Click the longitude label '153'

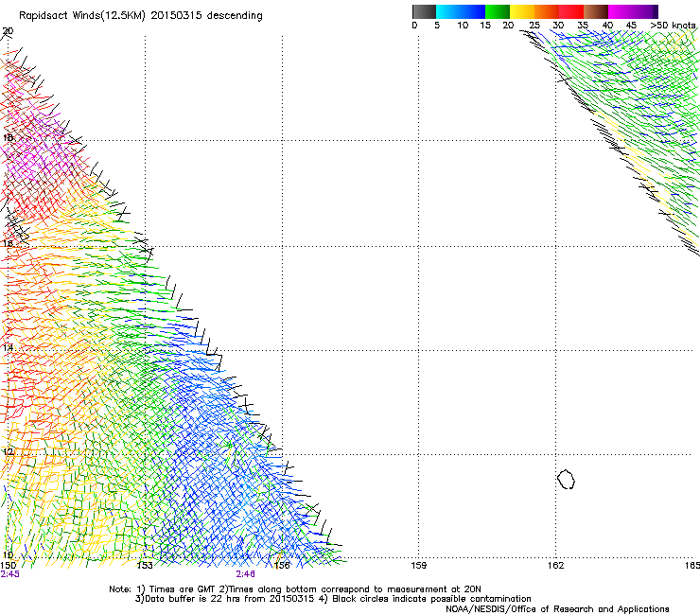[145, 565]
